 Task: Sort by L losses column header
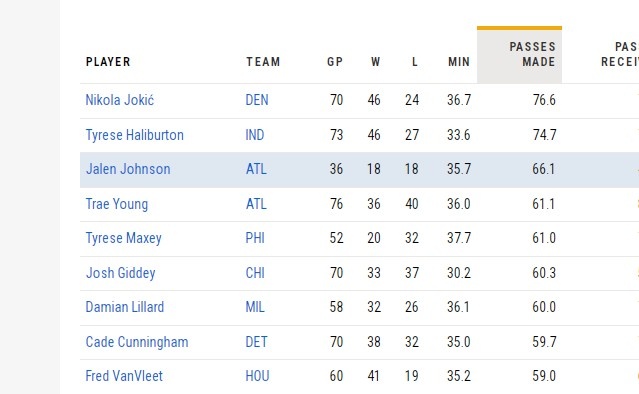tap(414, 62)
